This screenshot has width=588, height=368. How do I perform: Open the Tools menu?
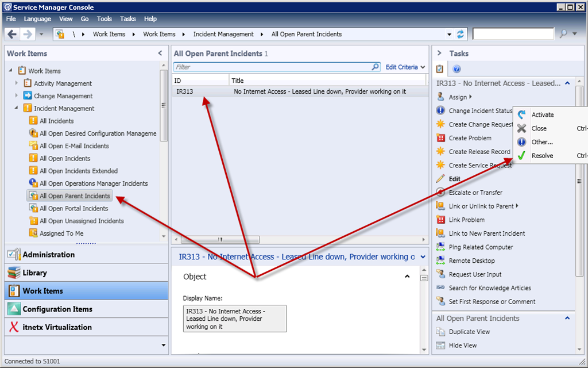pos(105,19)
